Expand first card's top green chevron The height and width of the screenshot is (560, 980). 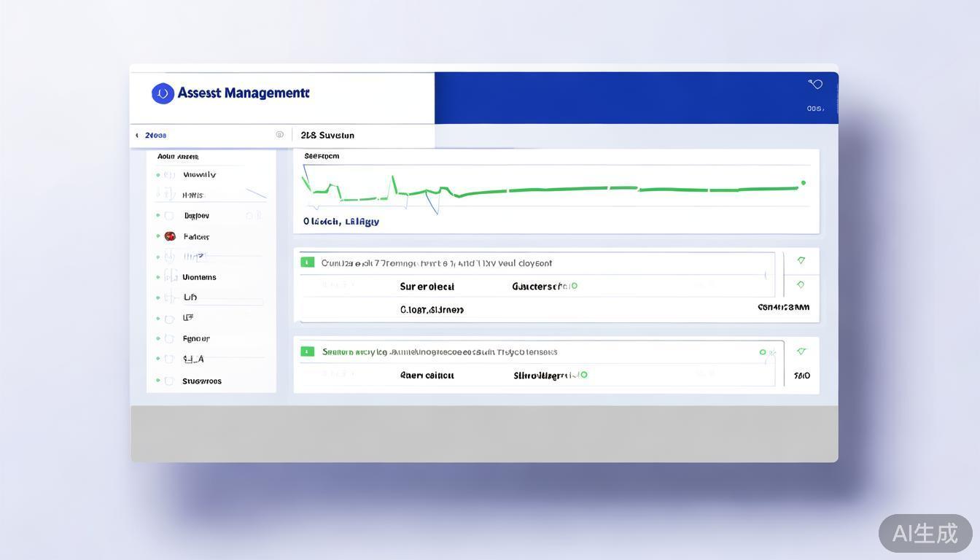tap(801, 260)
